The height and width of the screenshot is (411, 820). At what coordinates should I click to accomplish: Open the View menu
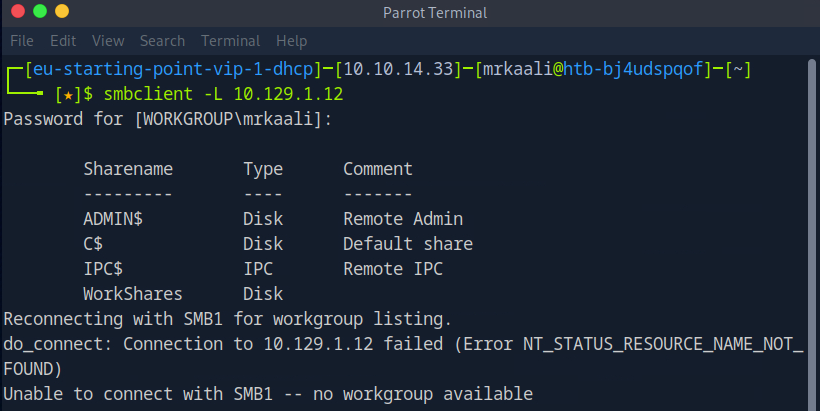pos(108,41)
